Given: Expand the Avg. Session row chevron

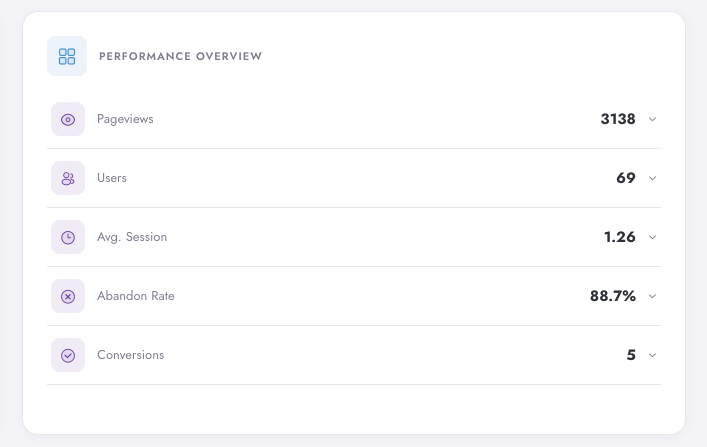Looking at the screenshot, I should point(652,237).
